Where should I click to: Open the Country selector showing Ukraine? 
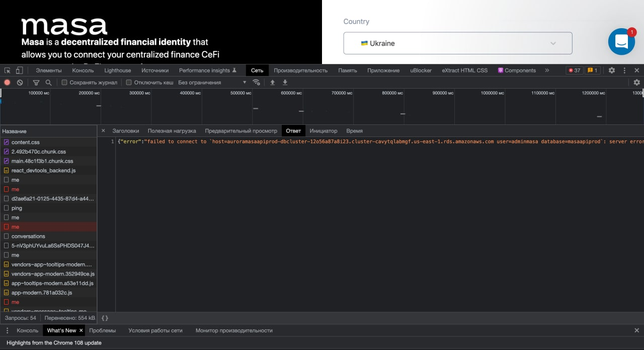(458, 43)
